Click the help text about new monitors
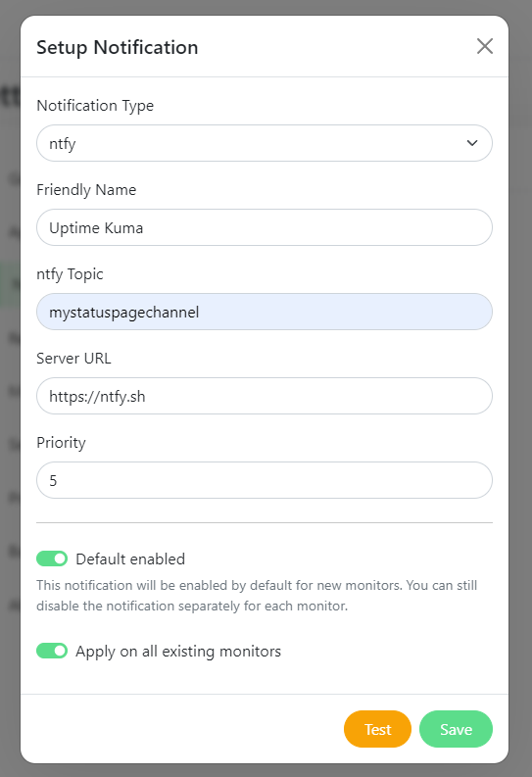This screenshot has width=532, height=777. point(257,596)
